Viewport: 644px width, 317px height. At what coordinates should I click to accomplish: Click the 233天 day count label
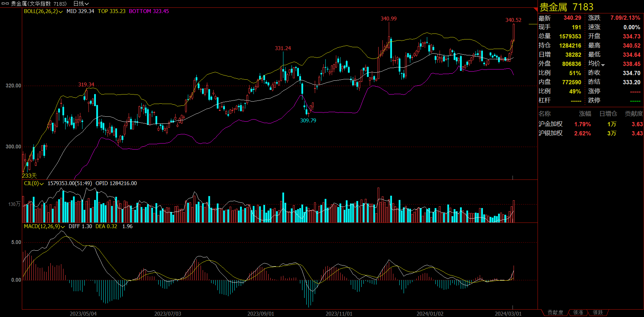click(x=29, y=176)
